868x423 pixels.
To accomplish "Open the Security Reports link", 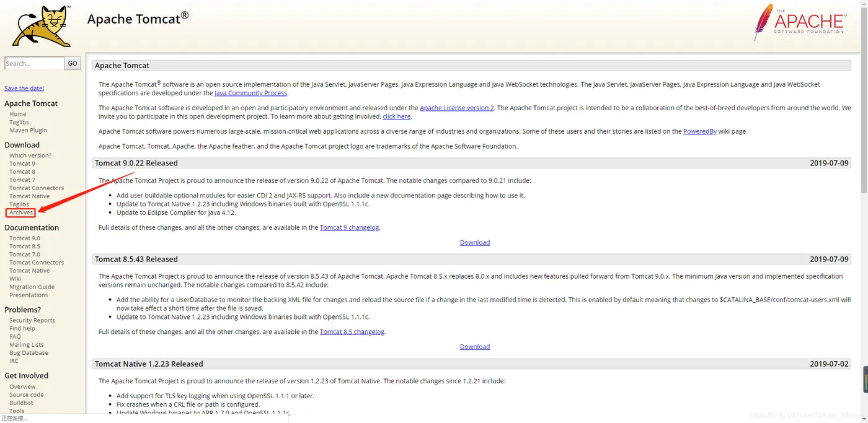I will click(x=32, y=320).
